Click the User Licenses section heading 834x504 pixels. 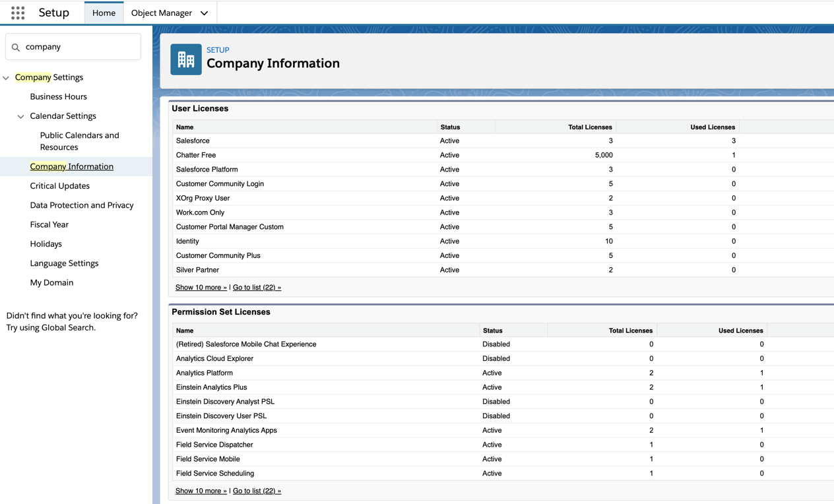[200, 108]
